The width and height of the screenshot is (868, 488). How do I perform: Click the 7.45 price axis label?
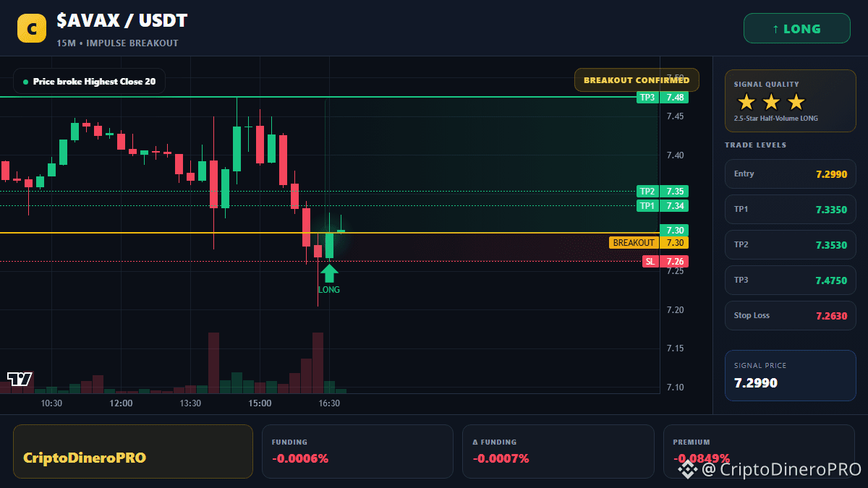click(x=675, y=116)
